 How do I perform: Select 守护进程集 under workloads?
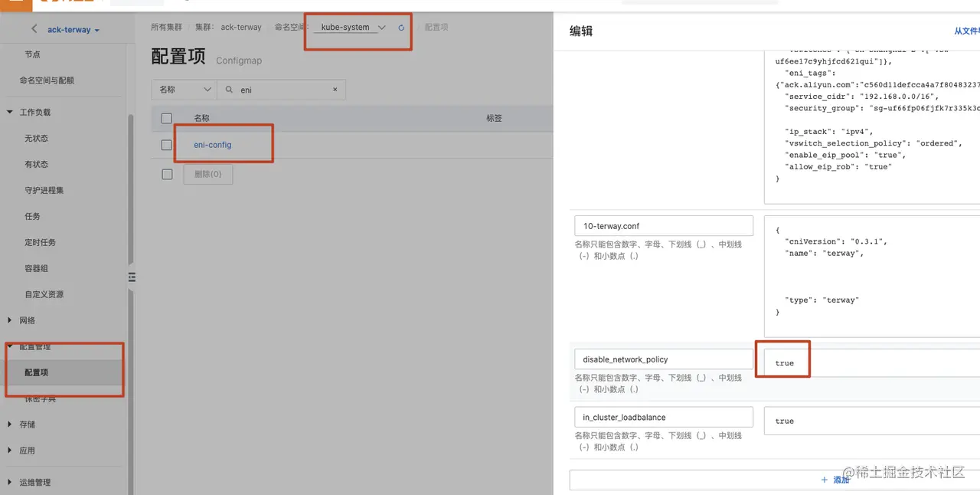tap(44, 190)
